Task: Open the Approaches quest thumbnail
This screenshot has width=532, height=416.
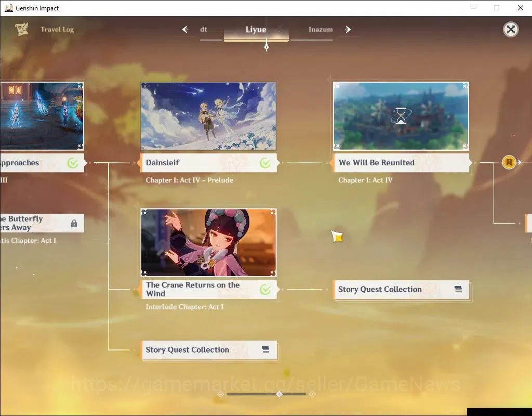Action: click(42, 116)
